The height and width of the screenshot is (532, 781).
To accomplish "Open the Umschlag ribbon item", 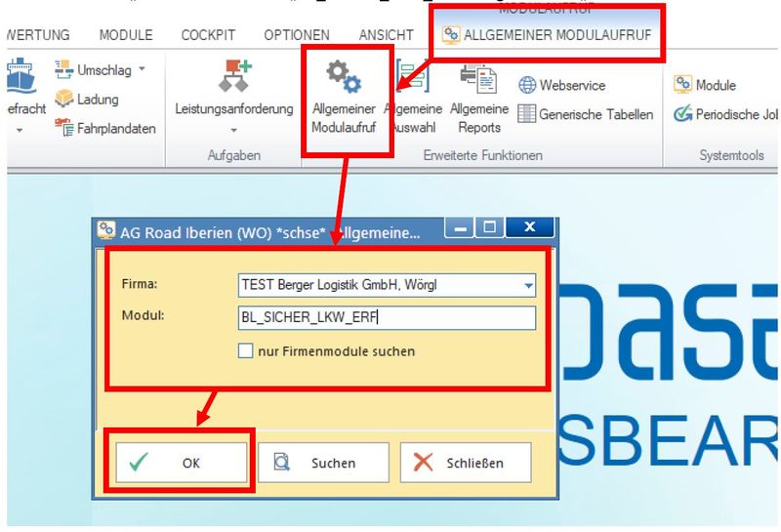I will [93, 69].
